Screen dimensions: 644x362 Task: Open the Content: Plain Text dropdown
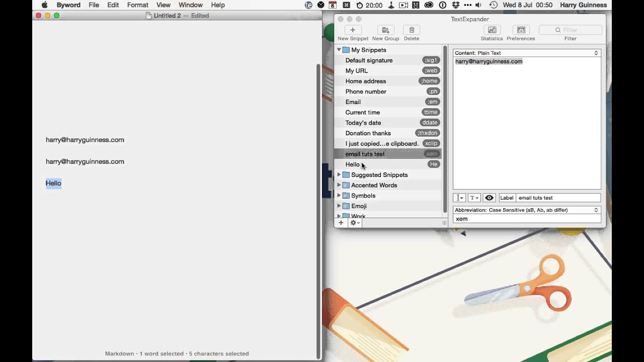point(527,53)
